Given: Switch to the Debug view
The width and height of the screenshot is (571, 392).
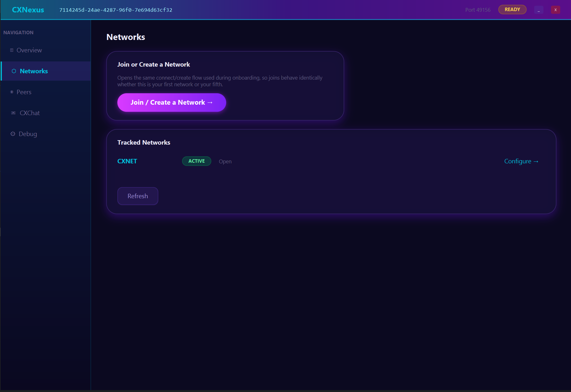Looking at the screenshot, I should pyautogui.click(x=46, y=134).
